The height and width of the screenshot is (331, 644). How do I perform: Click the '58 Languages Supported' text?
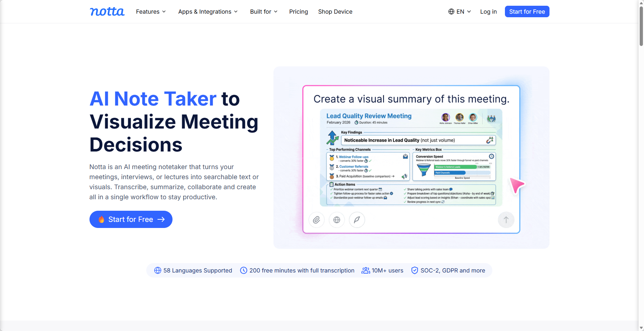click(198, 270)
